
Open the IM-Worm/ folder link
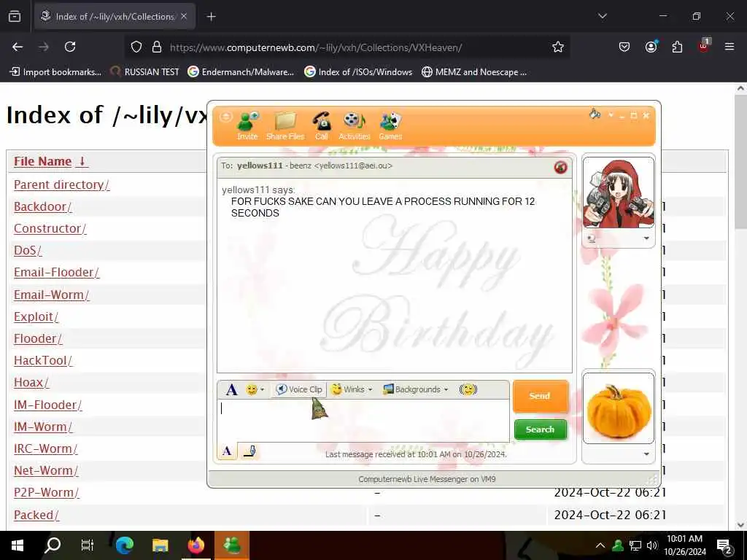(43, 427)
